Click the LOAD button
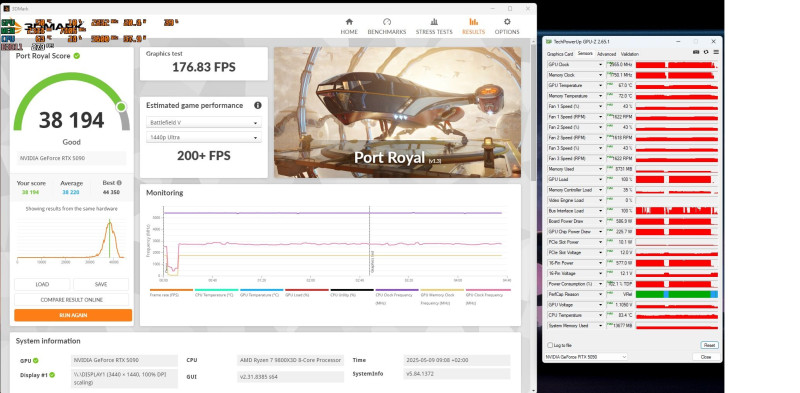Screen dimensions: 800x393 42,284
